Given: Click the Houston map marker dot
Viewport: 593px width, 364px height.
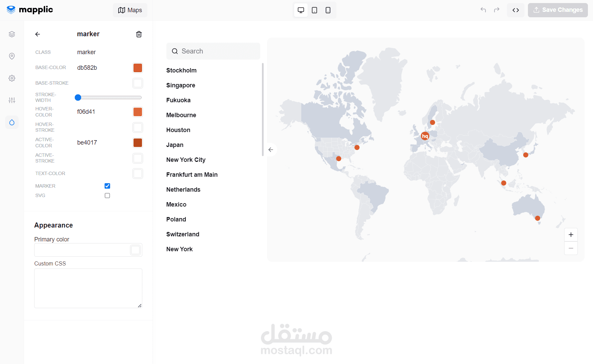Looking at the screenshot, I should pos(339,159).
